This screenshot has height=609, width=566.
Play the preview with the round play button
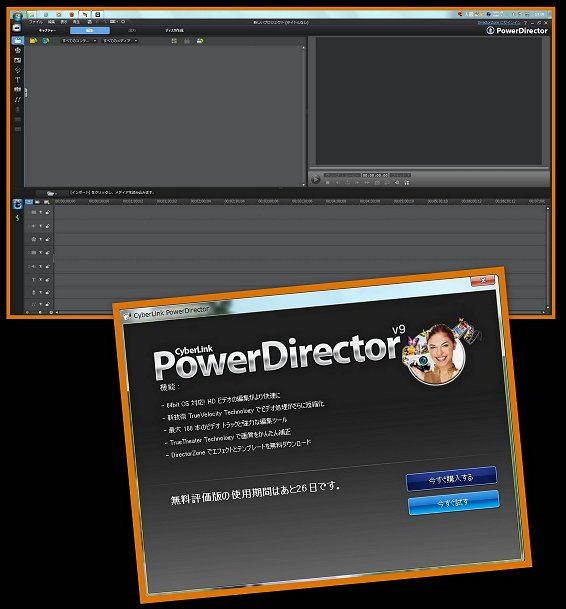(315, 179)
